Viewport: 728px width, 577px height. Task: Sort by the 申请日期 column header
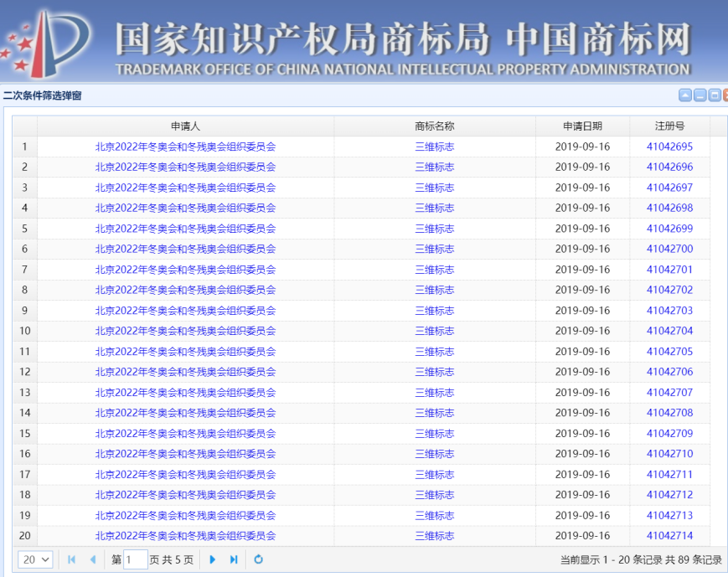pyautogui.click(x=582, y=126)
